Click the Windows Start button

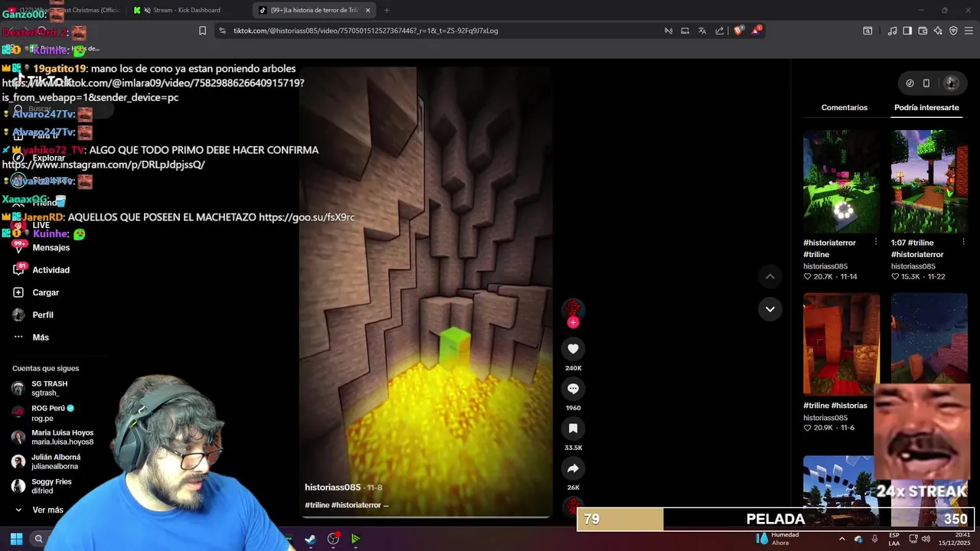pyautogui.click(x=16, y=539)
